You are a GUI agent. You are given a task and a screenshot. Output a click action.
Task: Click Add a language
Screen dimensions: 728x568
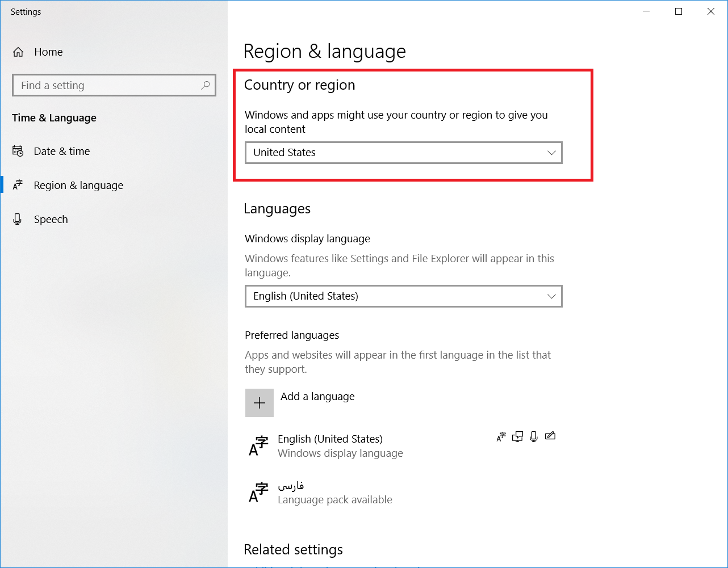pyautogui.click(x=317, y=396)
